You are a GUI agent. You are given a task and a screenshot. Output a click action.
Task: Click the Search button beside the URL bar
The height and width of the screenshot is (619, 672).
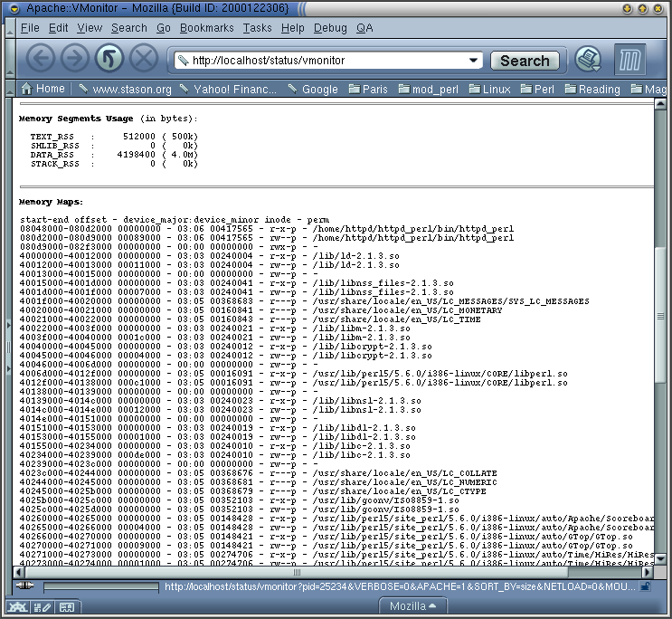click(525, 61)
